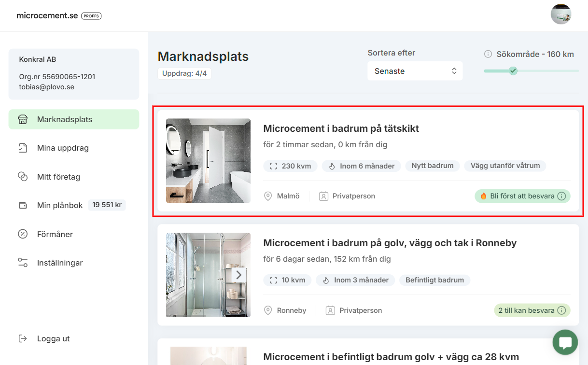
Task: Click the location pin icon beside Ronneby
Action: 268,310
